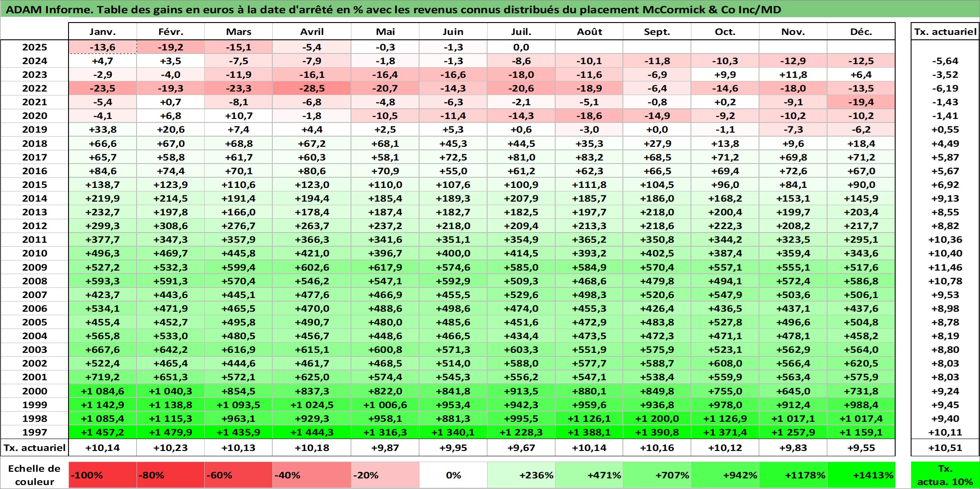Click the 0% white scale box

453,475
